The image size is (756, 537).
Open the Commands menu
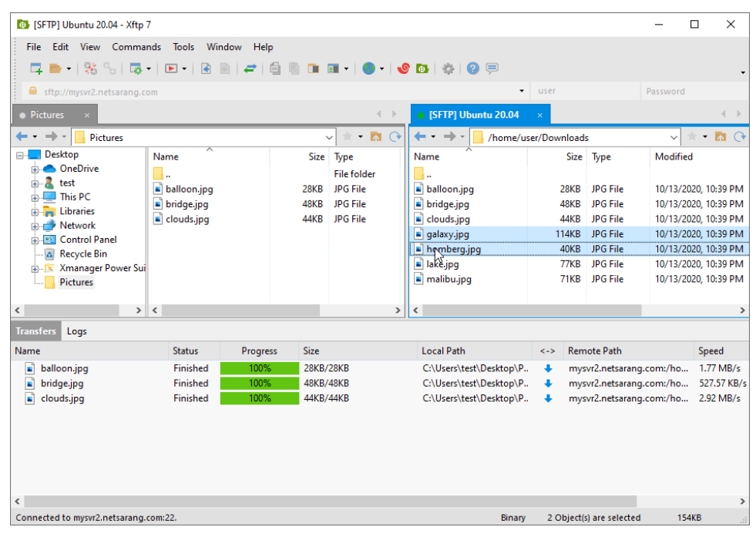click(x=136, y=47)
